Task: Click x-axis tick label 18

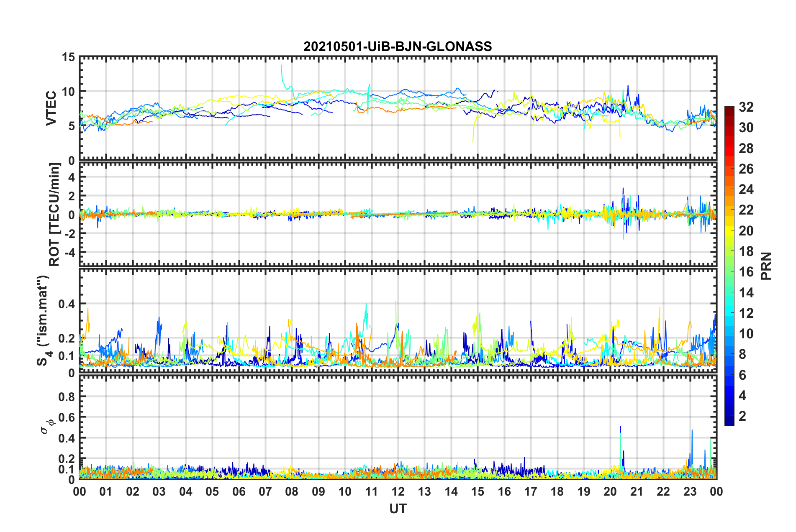Action: click(557, 491)
